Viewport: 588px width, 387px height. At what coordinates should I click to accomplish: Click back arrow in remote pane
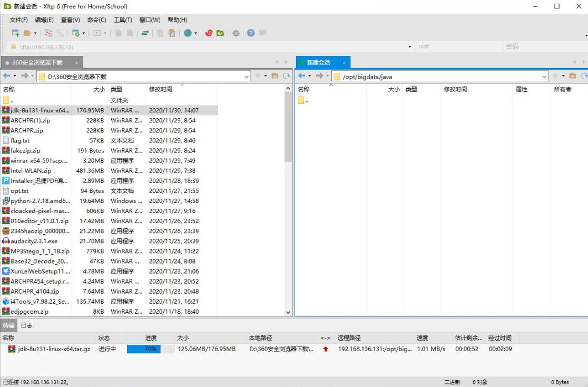point(302,76)
